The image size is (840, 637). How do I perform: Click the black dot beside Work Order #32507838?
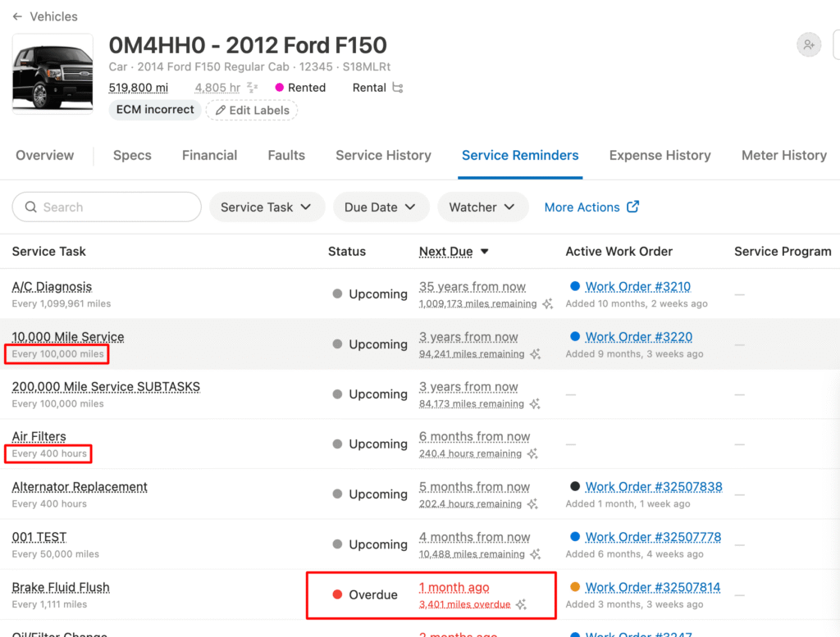pos(575,486)
